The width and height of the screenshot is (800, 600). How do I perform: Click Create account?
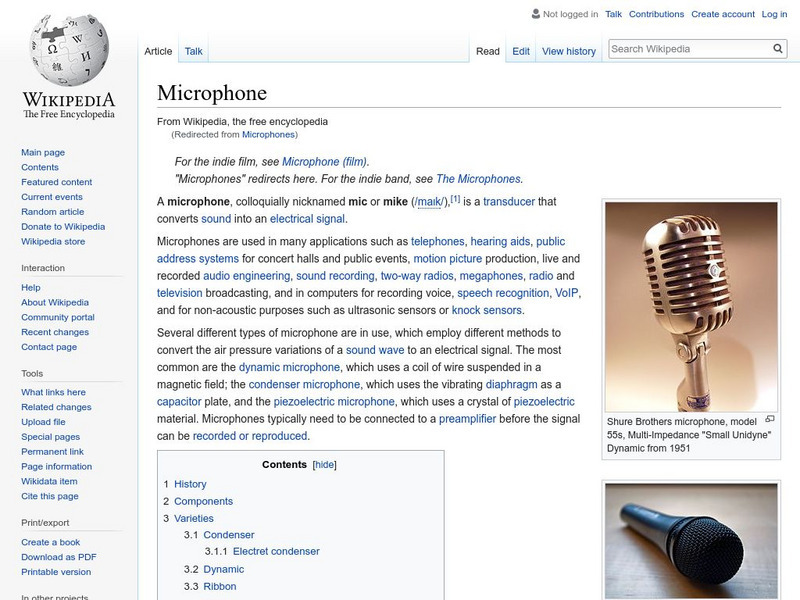pos(722,14)
